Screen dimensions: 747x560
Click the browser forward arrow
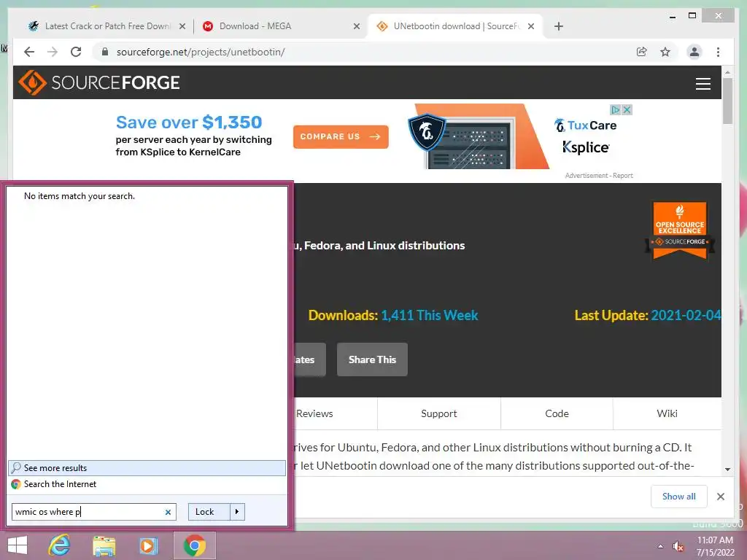(53, 52)
